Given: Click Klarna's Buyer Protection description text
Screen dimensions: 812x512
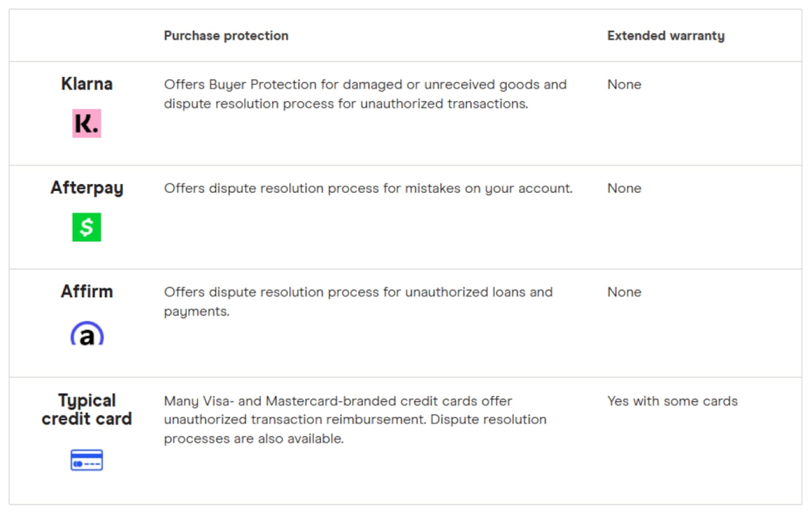Looking at the screenshot, I should pos(365,94).
